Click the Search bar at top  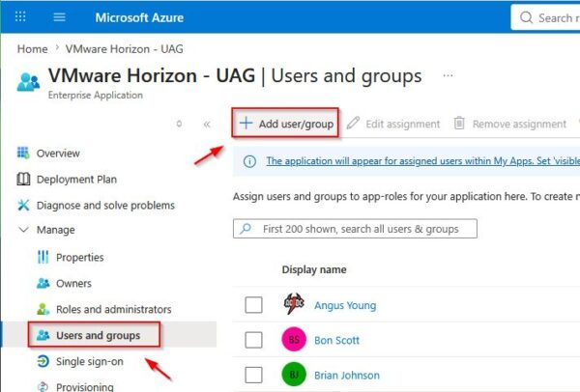(x=545, y=17)
